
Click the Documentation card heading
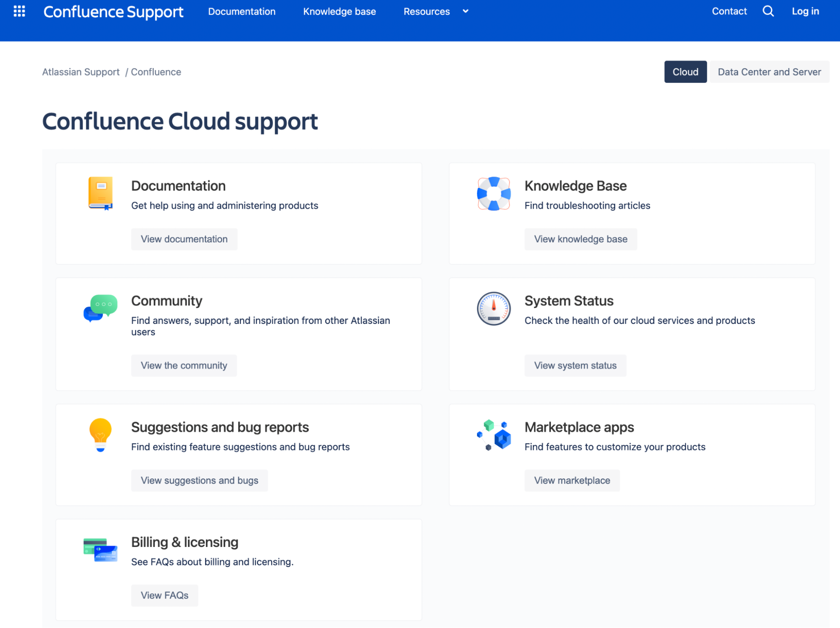[x=178, y=186]
